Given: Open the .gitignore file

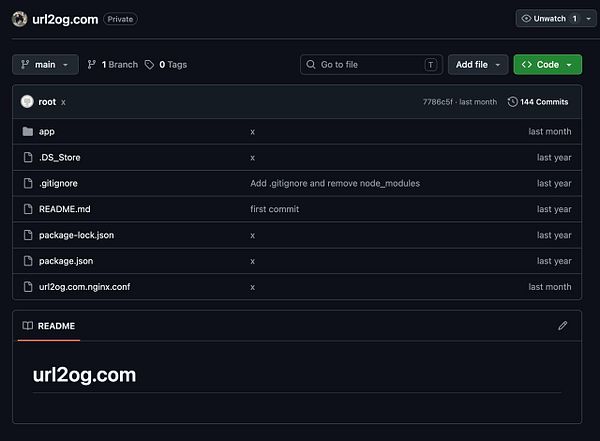Looking at the screenshot, I should pos(58,183).
